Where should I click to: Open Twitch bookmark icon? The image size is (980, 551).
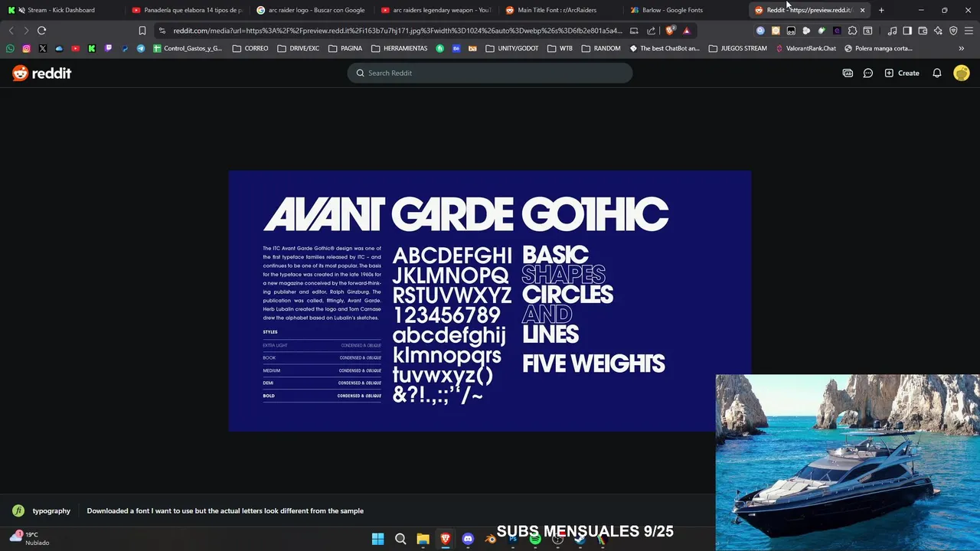point(108,48)
